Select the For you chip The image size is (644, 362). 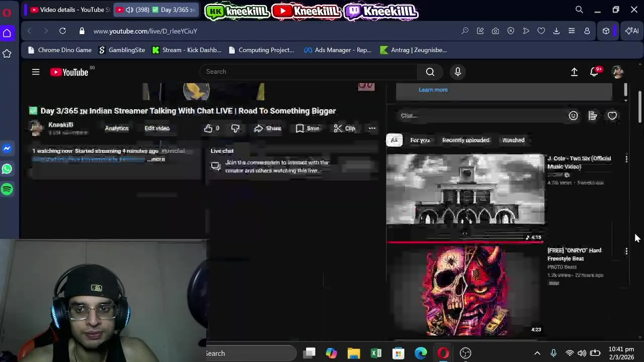tap(420, 140)
